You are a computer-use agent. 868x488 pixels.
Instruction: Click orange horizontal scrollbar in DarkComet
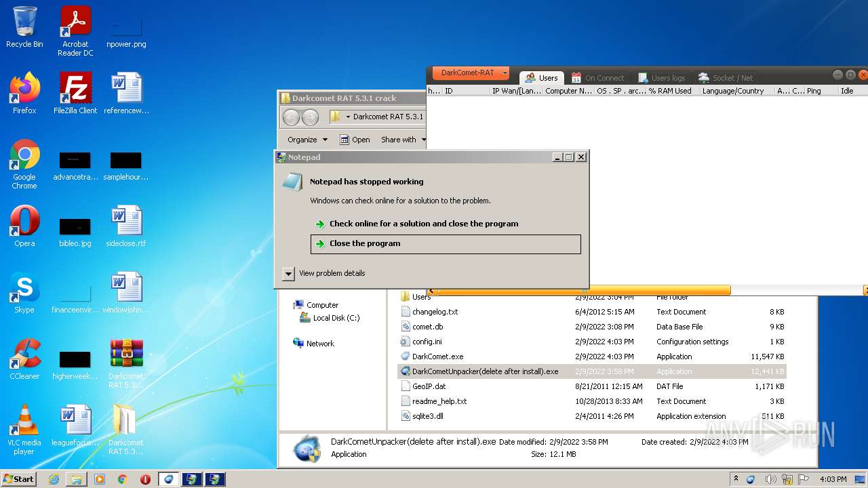click(x=584, y=291)
